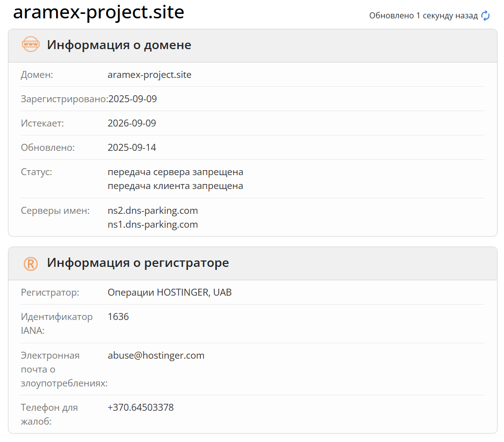
Task: Click the expiry date 2026-09-09
Action: (132, 124)
